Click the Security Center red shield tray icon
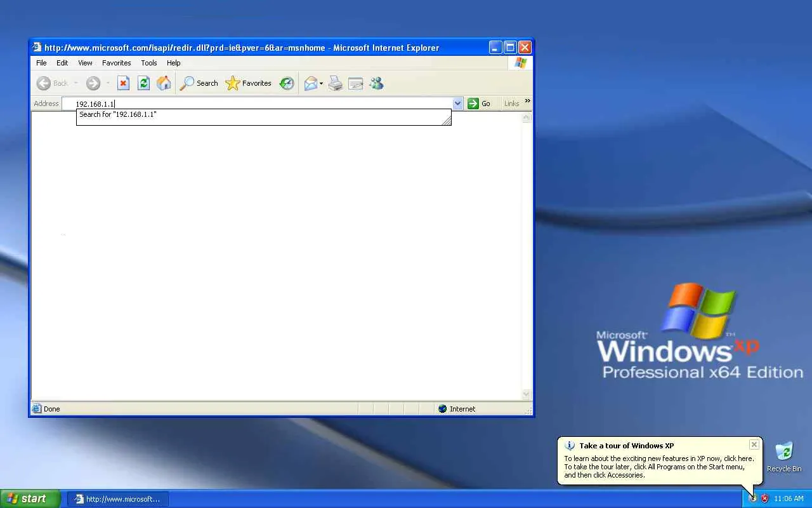Image resolution: width=812 pixels, height=508 pixels. pyautogui.click(x=764, y=498)
